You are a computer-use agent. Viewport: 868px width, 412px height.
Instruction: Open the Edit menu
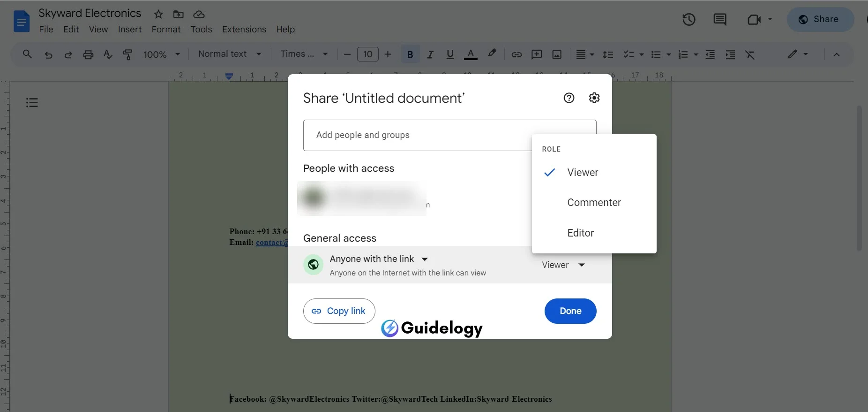point(71,29)
